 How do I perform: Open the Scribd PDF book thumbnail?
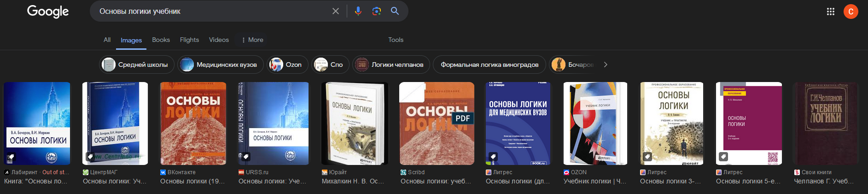click(437, 123)
